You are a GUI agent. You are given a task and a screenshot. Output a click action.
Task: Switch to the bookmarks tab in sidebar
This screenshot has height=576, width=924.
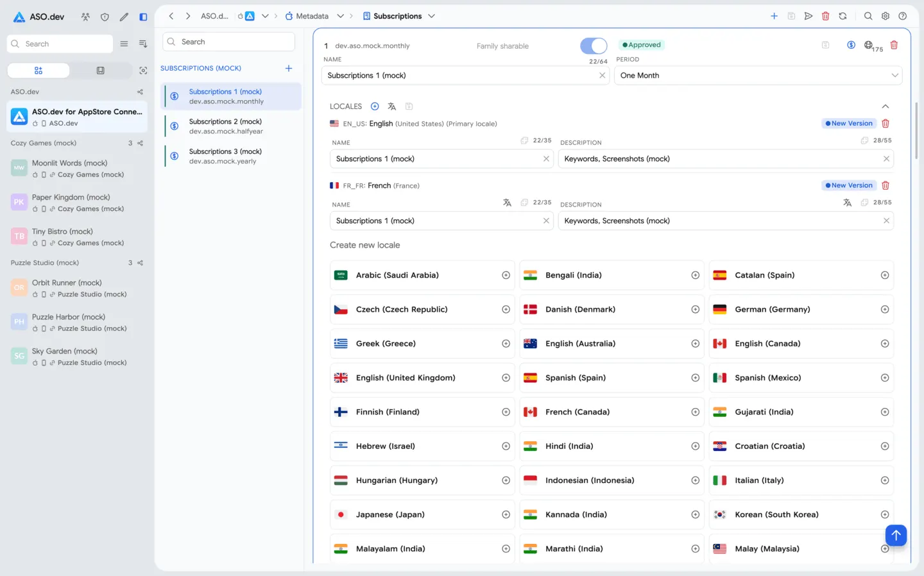tap(100, 71)
